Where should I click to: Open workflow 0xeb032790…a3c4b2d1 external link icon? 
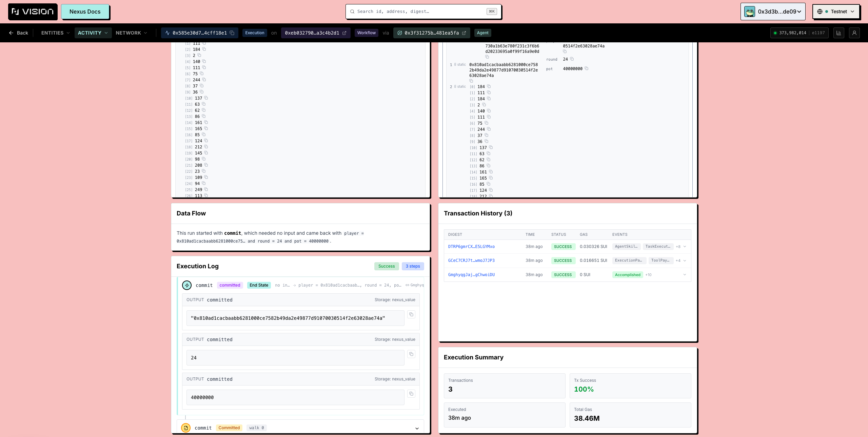pyautogui.click(x=344, y=33)
